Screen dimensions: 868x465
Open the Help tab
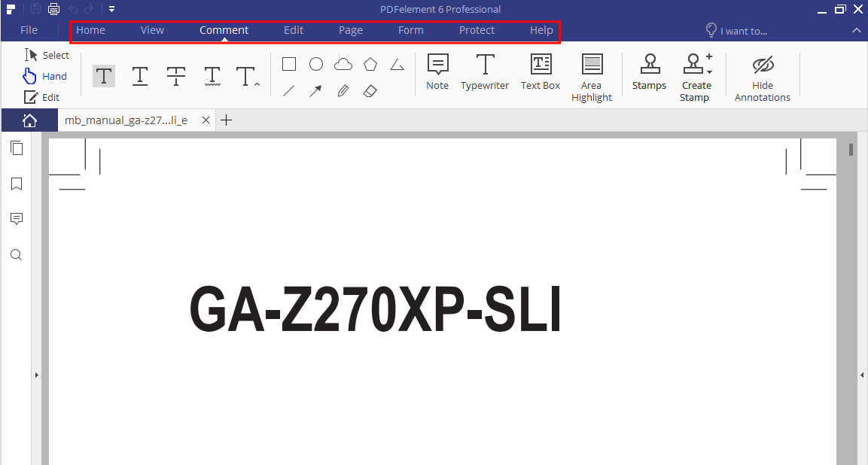tap(541, 30)
